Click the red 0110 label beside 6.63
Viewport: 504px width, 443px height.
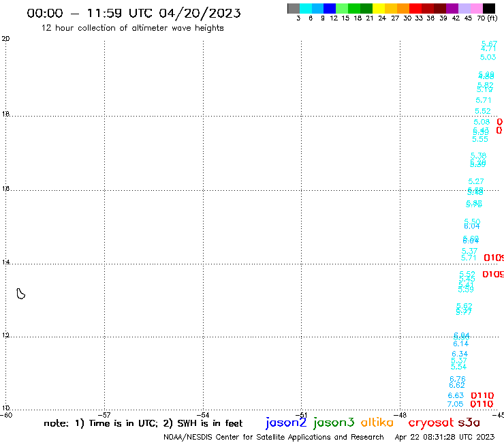click(x=482, y=395)
